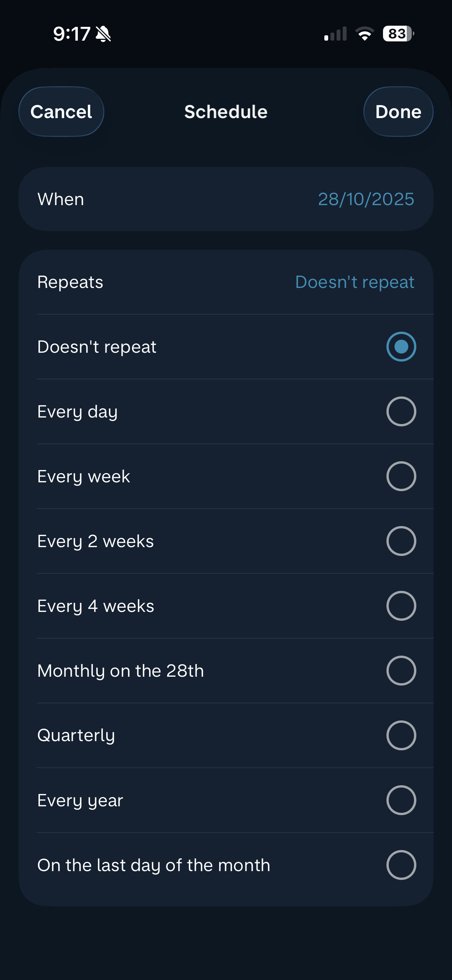This screenshot has width=452, height=980.
Task: Tap the 9:17 clock in status bar
Action: tap(71, 34)
